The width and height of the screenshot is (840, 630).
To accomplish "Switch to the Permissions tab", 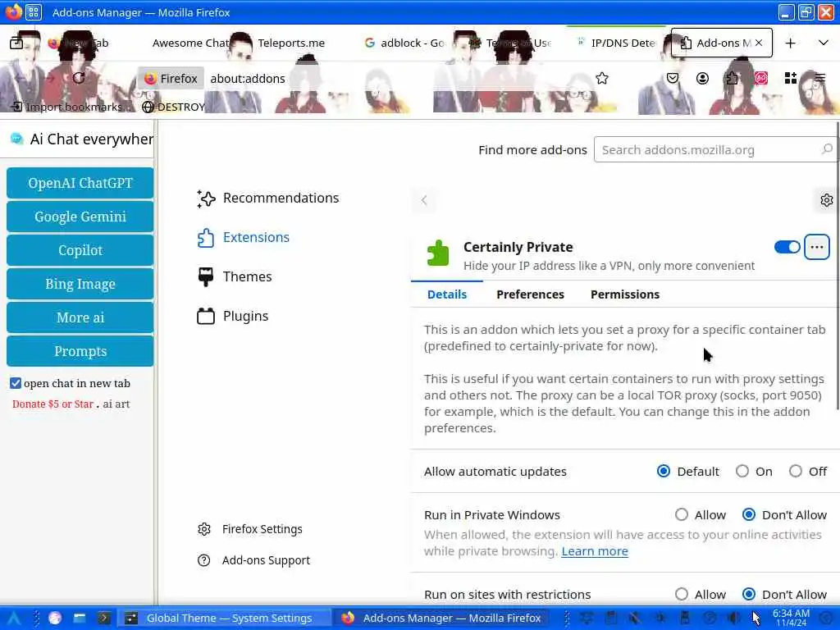I will [624, 294].
